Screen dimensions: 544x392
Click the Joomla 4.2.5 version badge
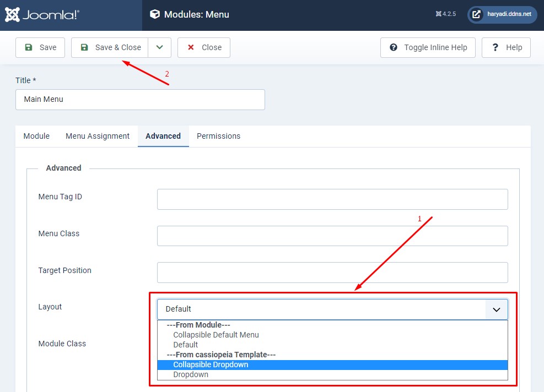tap(445, 14)
